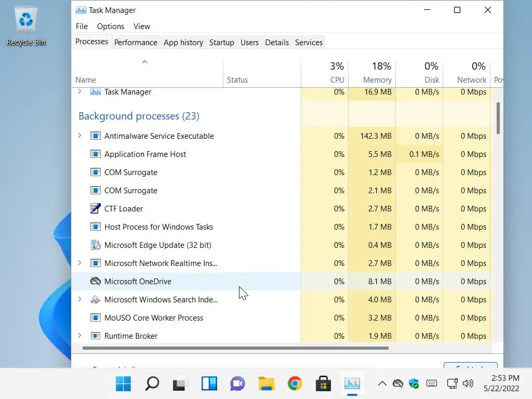Sort by the Name column header
The height and width of the screenshot is (399, 532).
coord(147,73)
